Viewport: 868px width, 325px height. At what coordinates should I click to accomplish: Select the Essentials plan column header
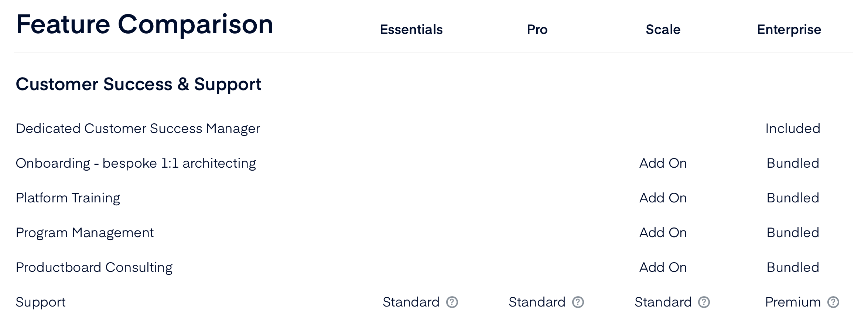point(411,30)
